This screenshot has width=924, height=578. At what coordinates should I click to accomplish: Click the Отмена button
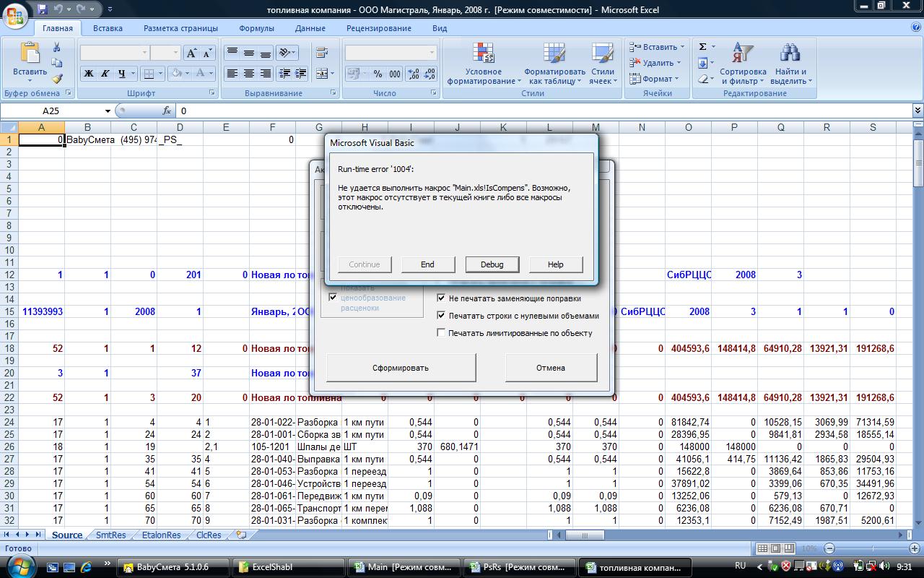pos(551,368)
